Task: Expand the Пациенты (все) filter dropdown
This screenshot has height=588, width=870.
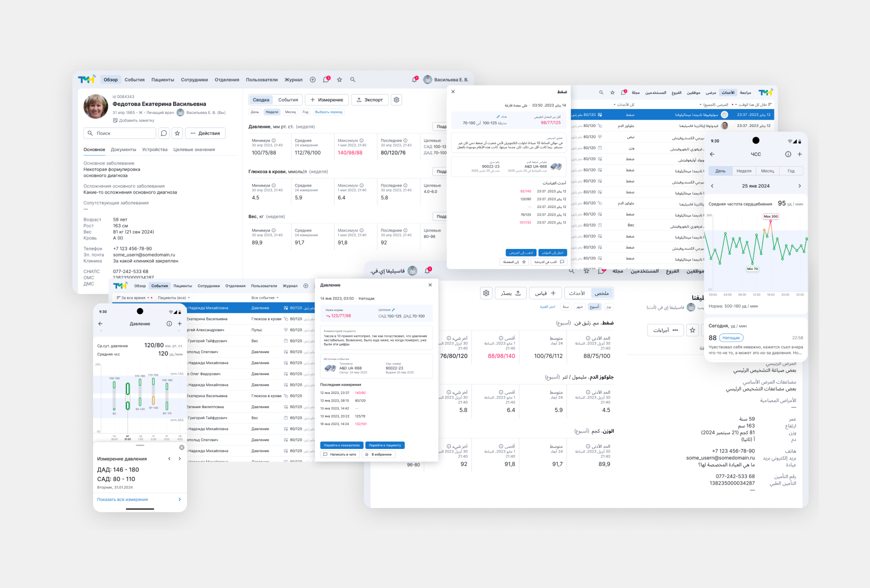Action: click(173, 298)
